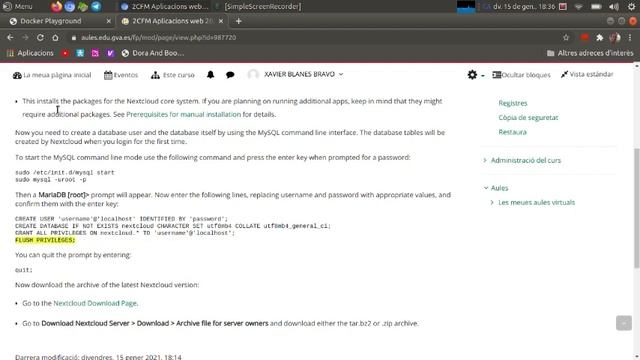Open the Nextcloud Download Page link
Screen dimensions: 640x360
click(x=95, y=303)
